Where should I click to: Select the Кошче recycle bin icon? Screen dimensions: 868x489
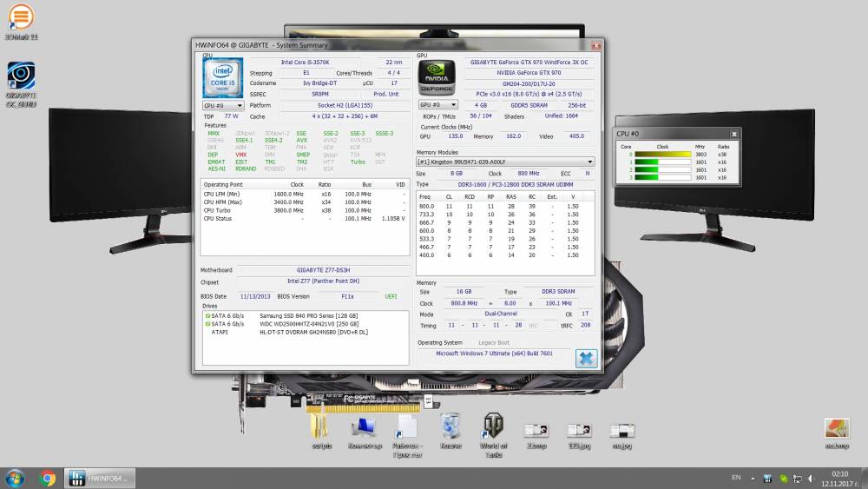tap(450, 432)
